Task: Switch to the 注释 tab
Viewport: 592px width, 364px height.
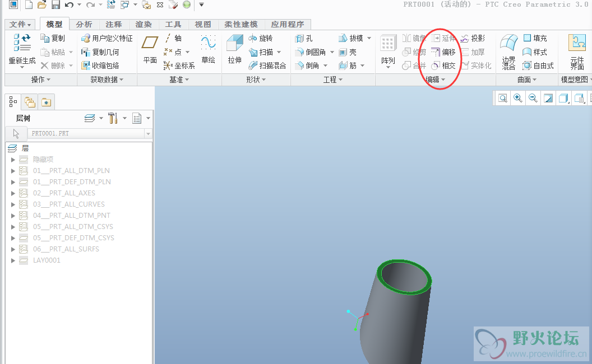Action: click(114, 24)
